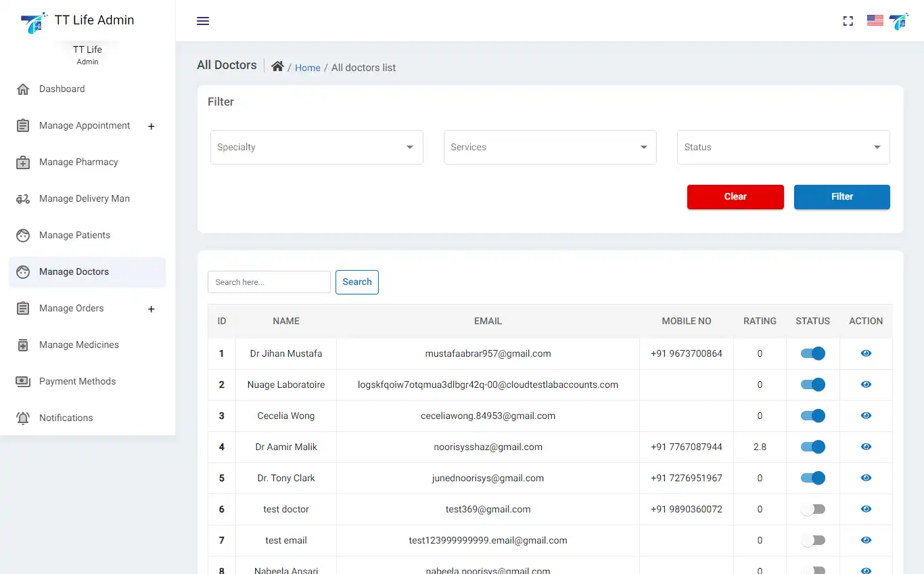Open Manage Pharmacy in sidebar
Screen dimensions: 924x574
(78, 162)
